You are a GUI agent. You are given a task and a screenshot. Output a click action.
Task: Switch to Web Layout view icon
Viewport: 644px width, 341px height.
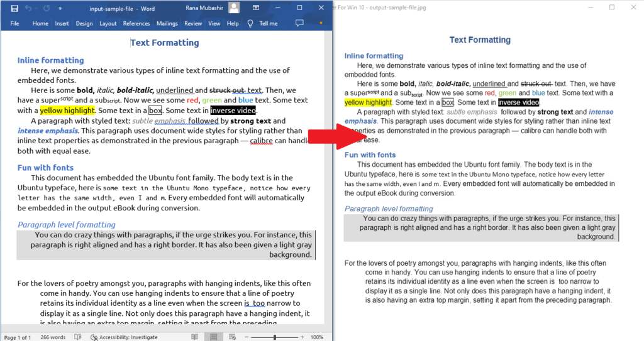click(x=233, y=337)
